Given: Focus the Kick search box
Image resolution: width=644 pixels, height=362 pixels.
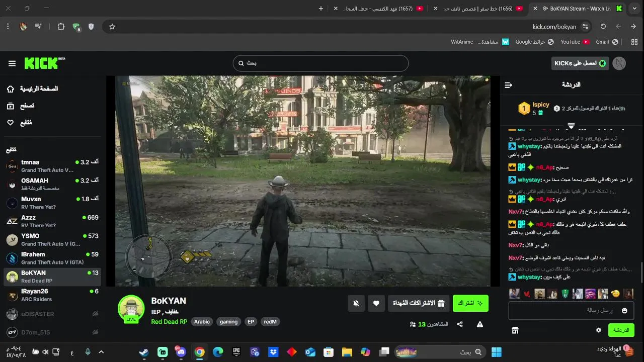Looking at the screenshot, I should click(x=320, y=63).
